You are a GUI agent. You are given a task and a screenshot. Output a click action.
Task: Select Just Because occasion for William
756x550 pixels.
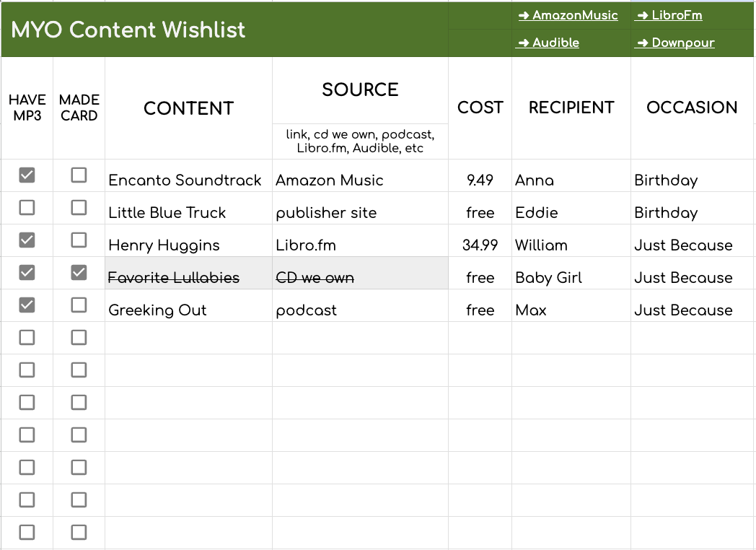693,241
